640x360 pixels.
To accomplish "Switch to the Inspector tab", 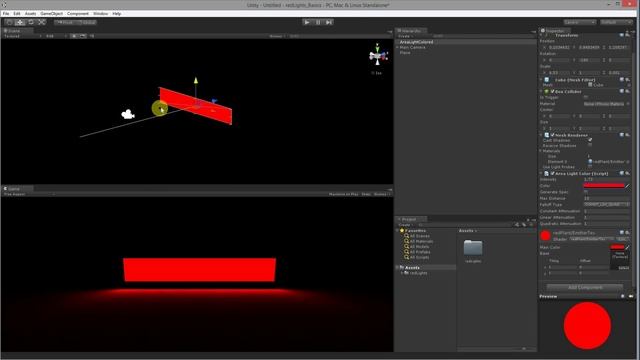I will tap(555, 31).
